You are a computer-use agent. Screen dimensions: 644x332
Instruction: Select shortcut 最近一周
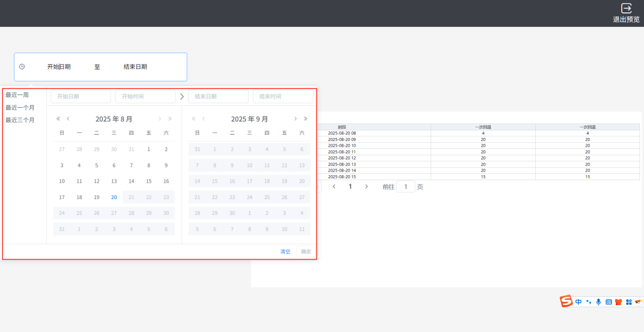[x=17, y=95]
